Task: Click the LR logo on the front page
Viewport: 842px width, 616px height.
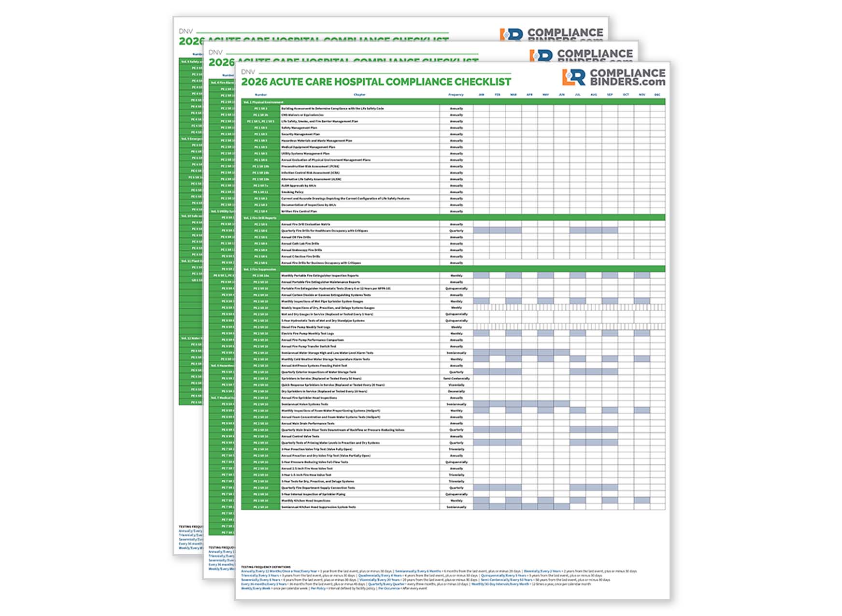Action: (573, 77)
